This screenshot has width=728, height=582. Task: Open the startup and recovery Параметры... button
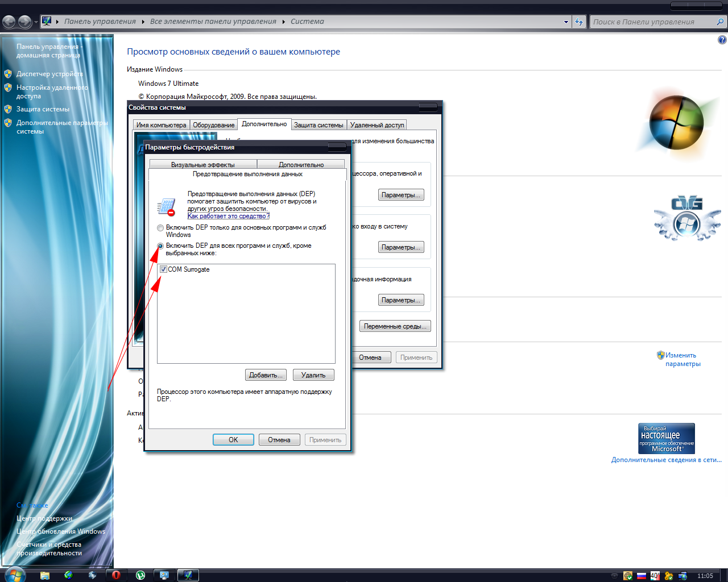(x=401, y=300)
